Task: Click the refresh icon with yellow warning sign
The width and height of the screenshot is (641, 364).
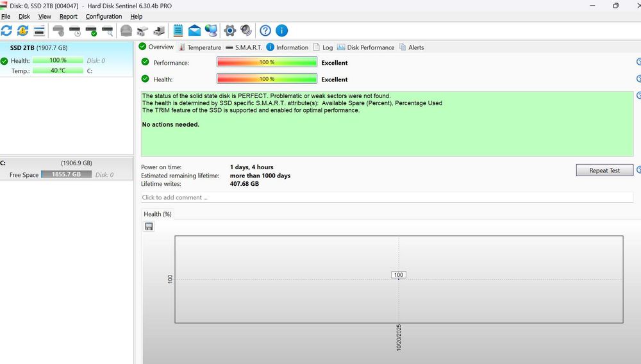Action: (x=23, y=31)
